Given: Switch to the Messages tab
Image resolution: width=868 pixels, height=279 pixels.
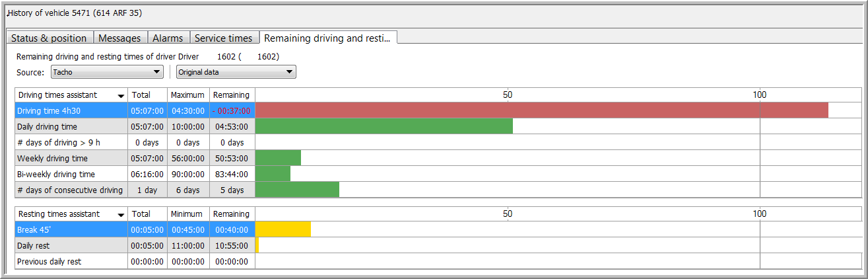Looking at the screenshot, I should [x=119, y=38].
